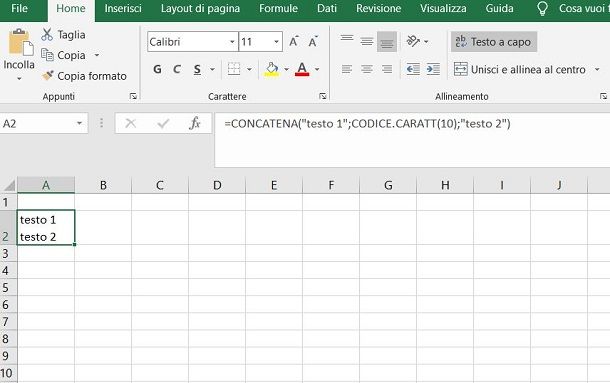Open the File tab

pos(19,9)
